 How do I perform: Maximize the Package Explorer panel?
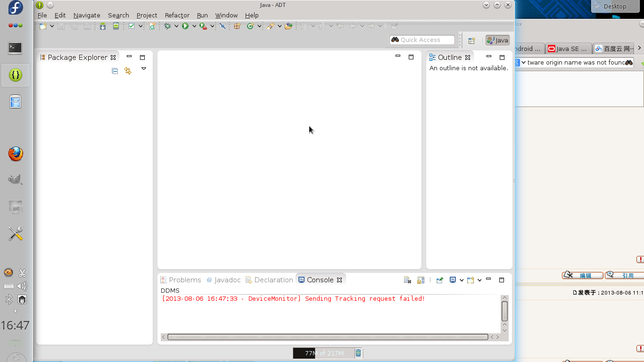(x=142, y=58)
